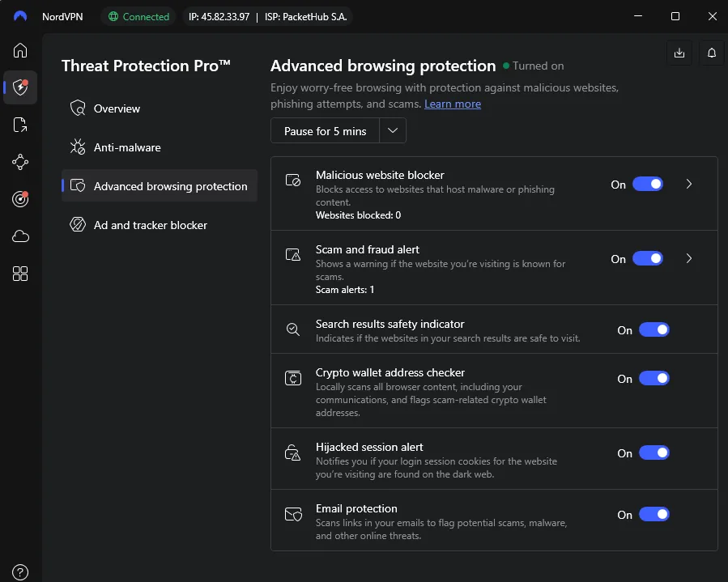Disable the Search results safety indicator toggle
Viewport: 728px width, 582px height.
pos(654,330)
